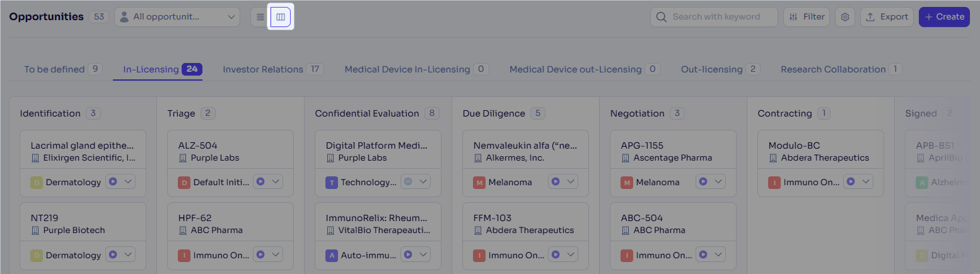Open the ABC-504 opportunity title

coord(642,218)
